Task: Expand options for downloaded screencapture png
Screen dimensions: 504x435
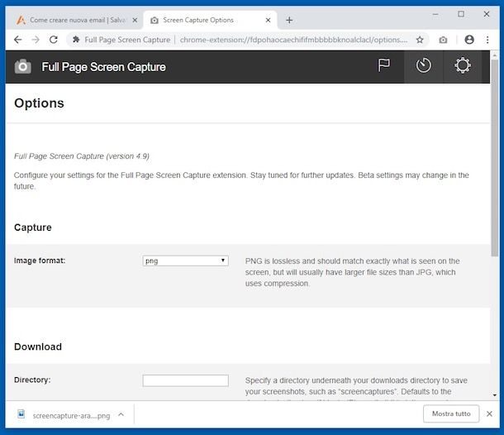Action: pyautogui.click(x=121, y=414)
